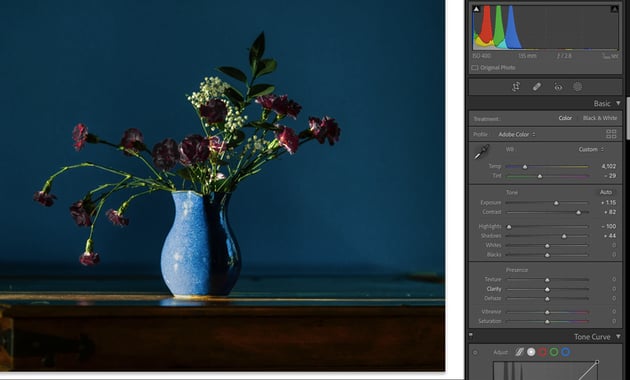Toggle shadow clipping indicator in histogram
Screen dimensions: 630x380
pyautogui.click(x=476, y=9)
